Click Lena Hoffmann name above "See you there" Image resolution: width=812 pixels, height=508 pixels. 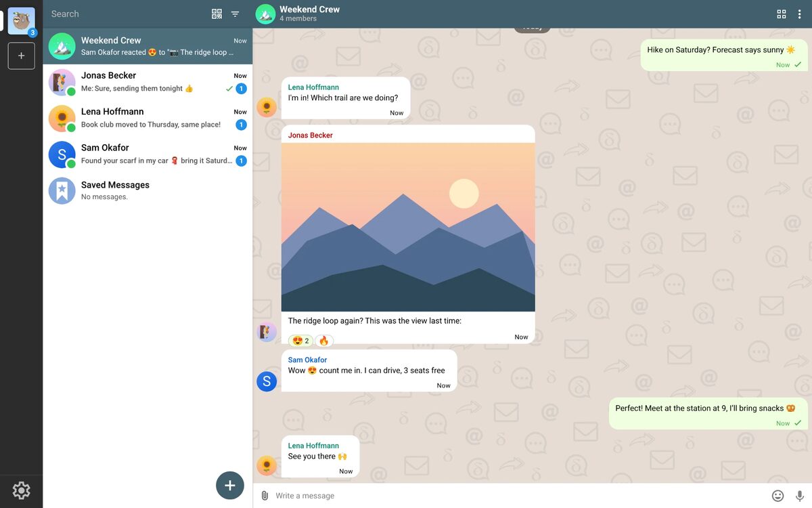[x=313, y=446]
